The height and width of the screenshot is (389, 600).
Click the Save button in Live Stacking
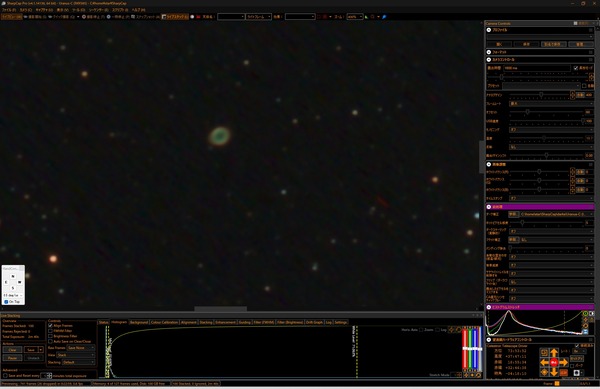pos(31,350)
